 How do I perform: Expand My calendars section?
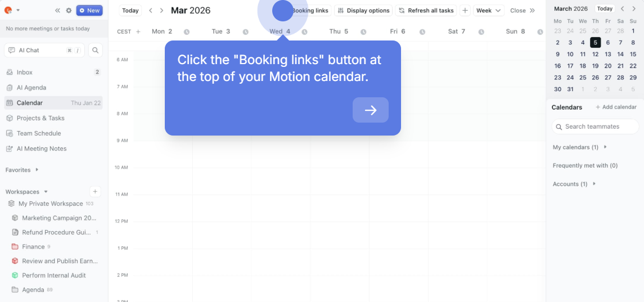tap(605, 147)
